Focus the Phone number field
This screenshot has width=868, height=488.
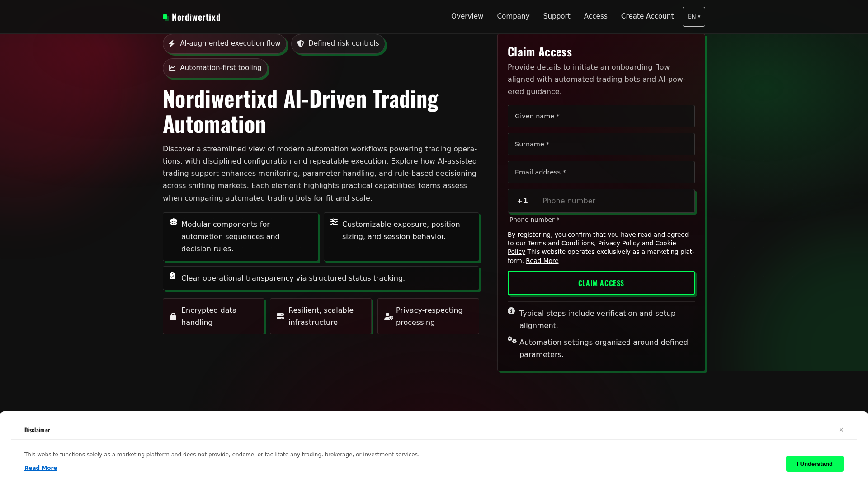click(x=615, y=201)
